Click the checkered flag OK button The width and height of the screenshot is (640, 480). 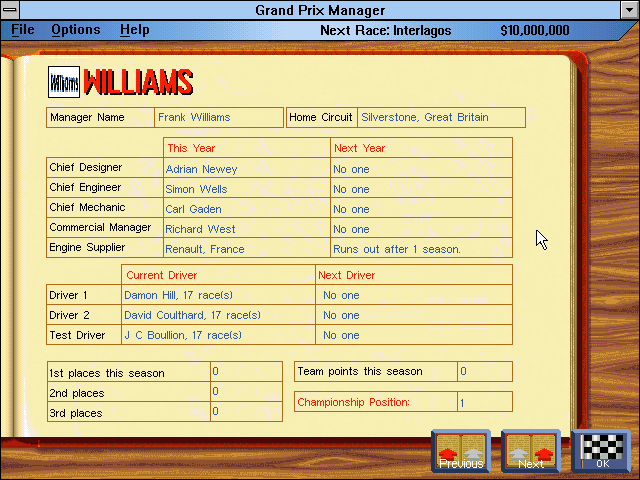click(601, 451)
